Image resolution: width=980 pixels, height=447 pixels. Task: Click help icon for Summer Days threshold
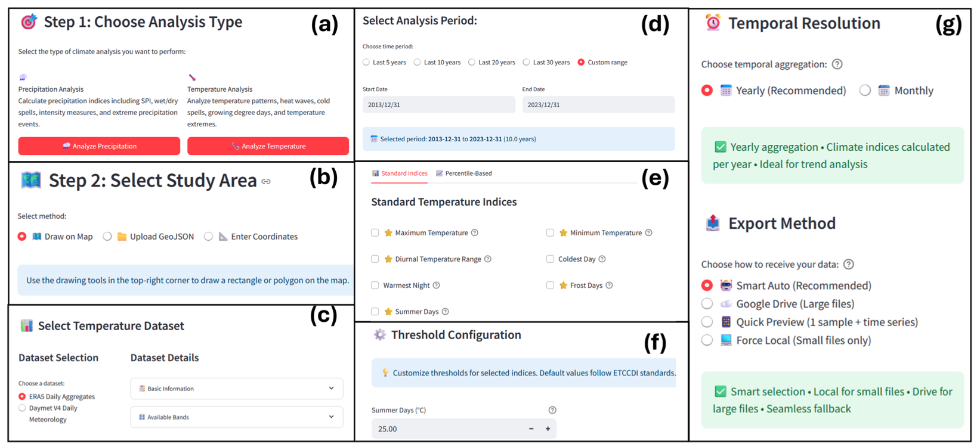(x=552, y=410)
